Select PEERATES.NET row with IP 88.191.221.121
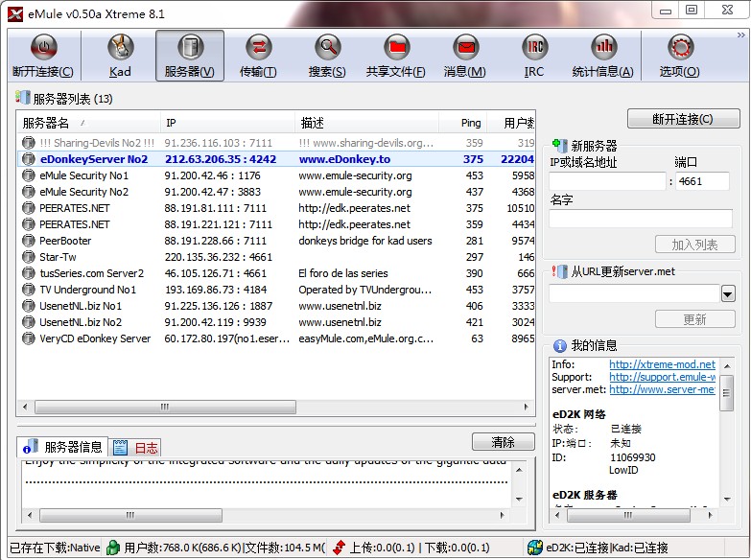The height and width of the screenshot is (560, 751). point(276,224)
